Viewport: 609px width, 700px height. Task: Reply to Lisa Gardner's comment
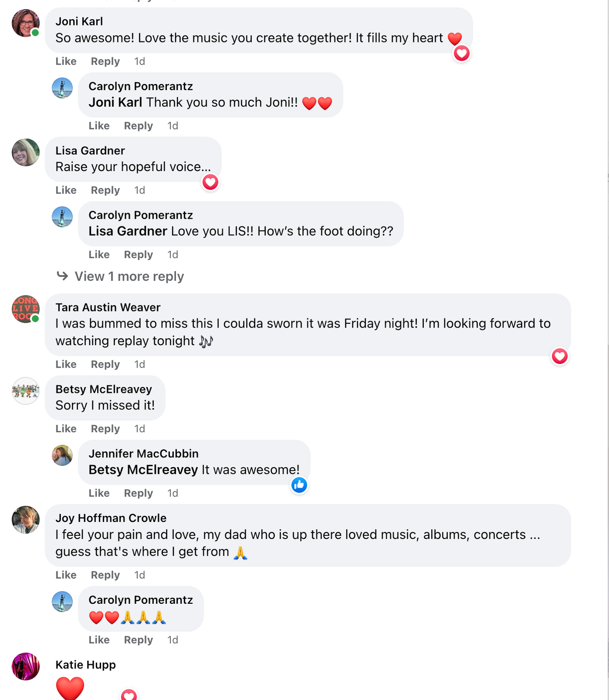coord(105,190)
